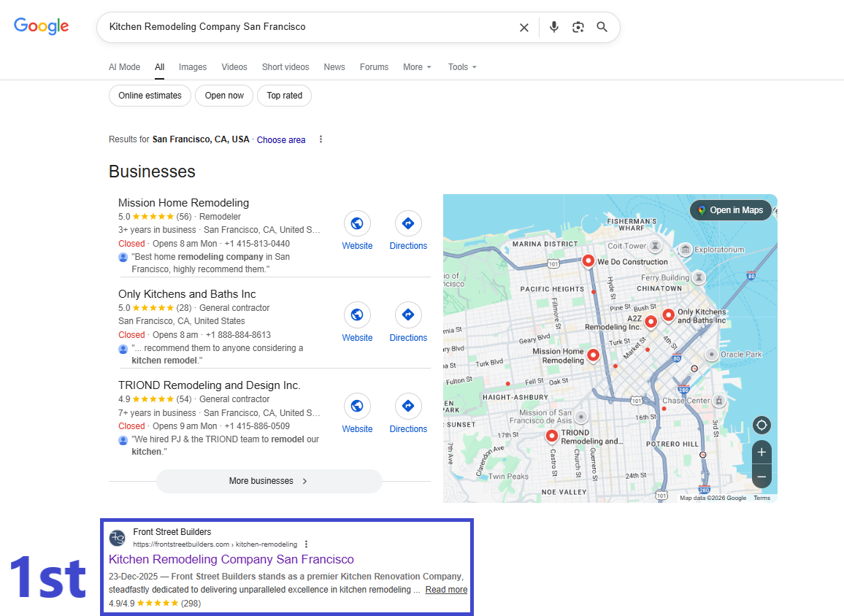Zoom out on the map
844x616 pixels.
pos(761,476)
